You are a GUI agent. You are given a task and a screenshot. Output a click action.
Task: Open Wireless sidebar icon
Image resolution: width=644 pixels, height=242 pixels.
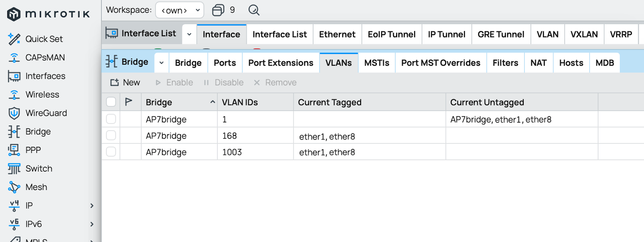coord(14,95)
